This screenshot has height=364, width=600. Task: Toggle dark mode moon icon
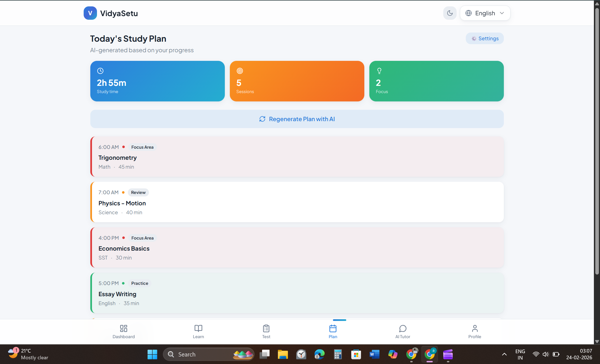click(450, 13)
